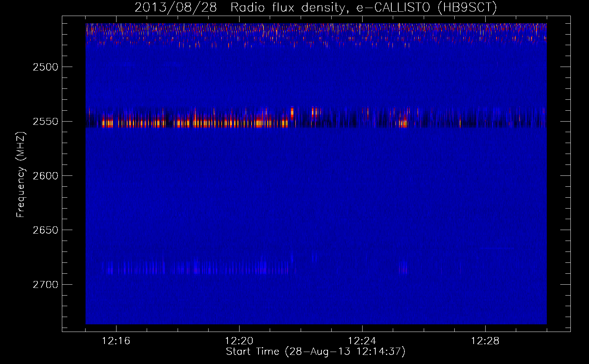The width and height of the screenshot is (589, 364).
Task: Select the plot title with date 2013/08/28
Action: [316, 7]
